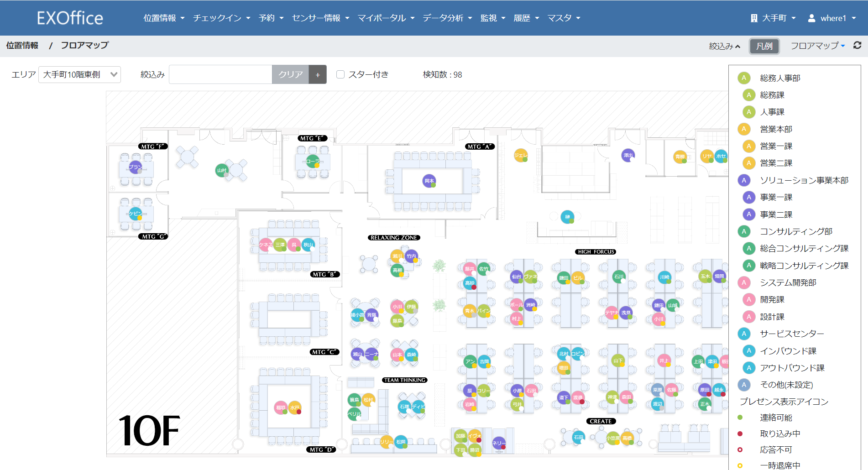Click the user icon beside where1

(811, 18)
